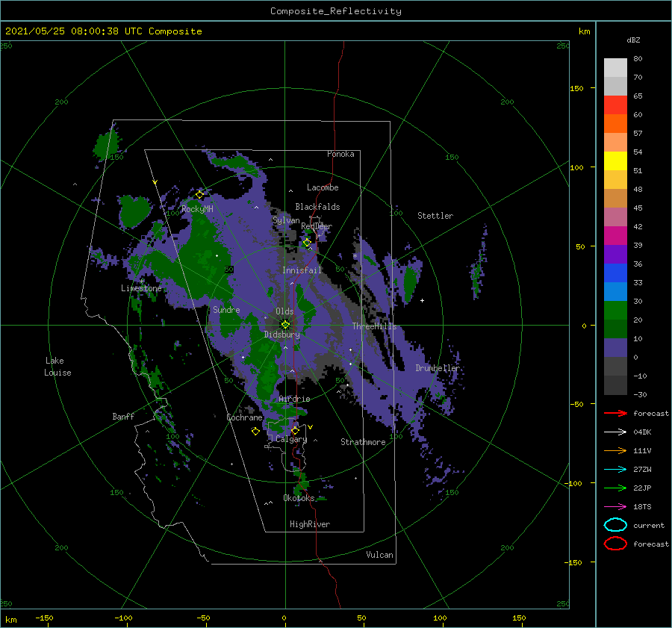Click the 80 dBZ light gray swatch
Image resolution: width=672 pixels, height=628 pixels.
(615, 67)
